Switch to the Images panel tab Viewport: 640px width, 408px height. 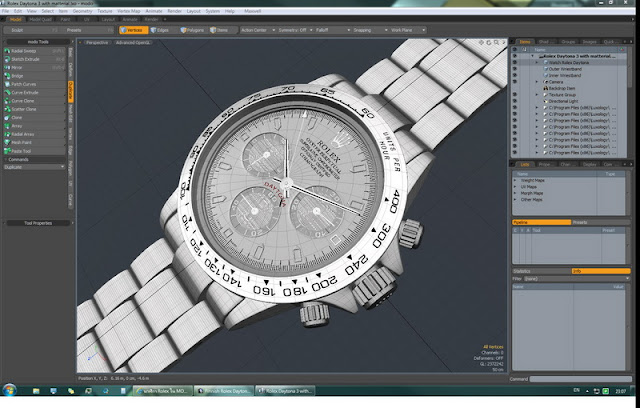pos(589,42)
